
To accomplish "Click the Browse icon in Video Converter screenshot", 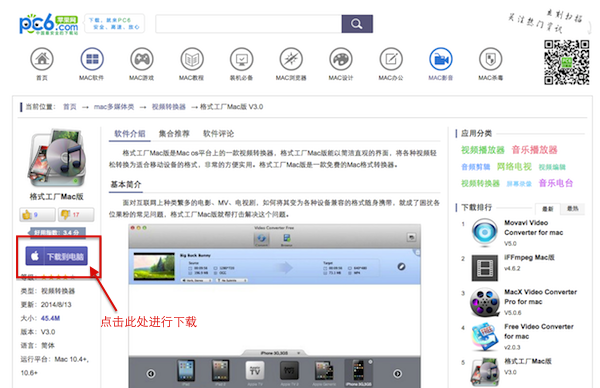I will tap(287, 240).
